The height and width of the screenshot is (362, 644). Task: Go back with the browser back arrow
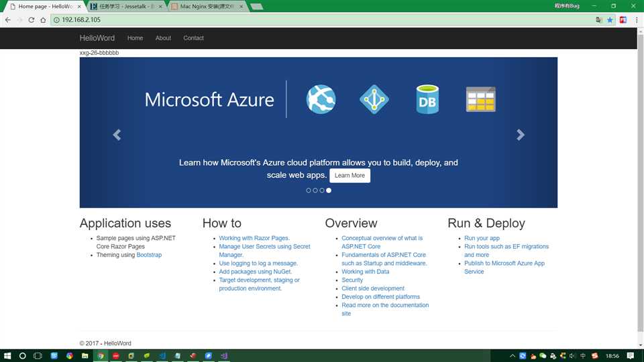(8, 19)
